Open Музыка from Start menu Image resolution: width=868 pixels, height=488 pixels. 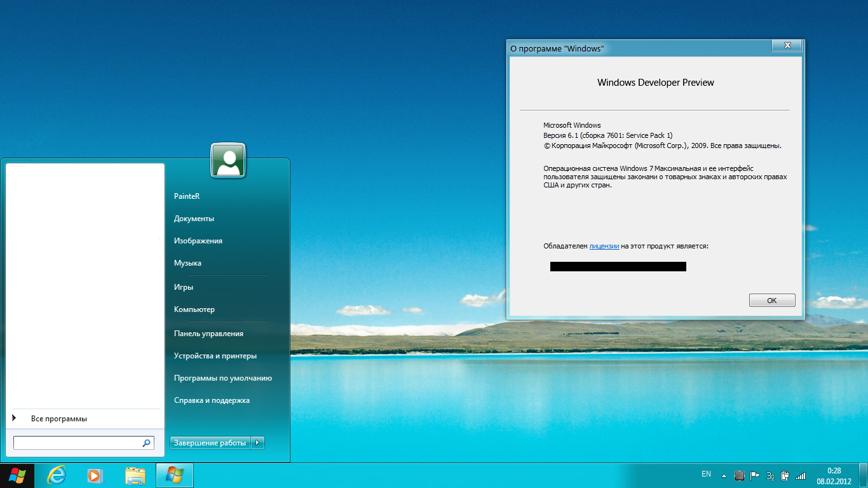click(187, 263)
